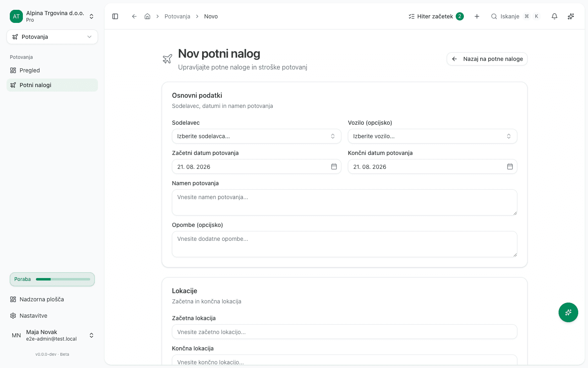Select Pregled in the sidebar
The width and height of the screenshot is (588, 368).
click(52, 70)
